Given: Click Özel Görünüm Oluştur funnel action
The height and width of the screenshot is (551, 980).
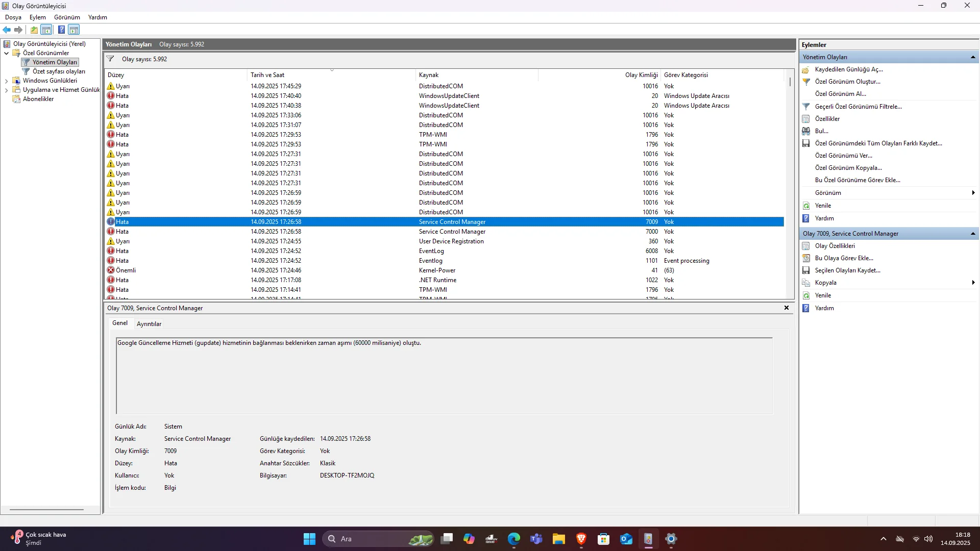Looking at the screenshot, I should (x=847, y=82).
